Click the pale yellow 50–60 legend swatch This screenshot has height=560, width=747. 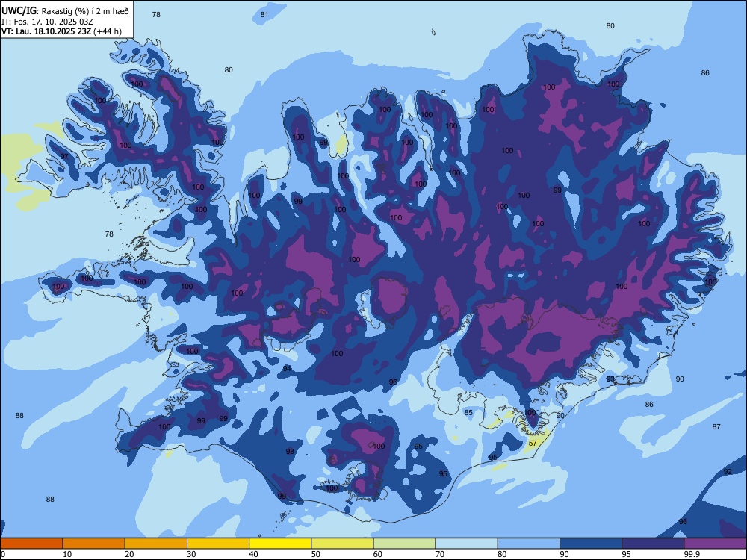tap(343, 544)
